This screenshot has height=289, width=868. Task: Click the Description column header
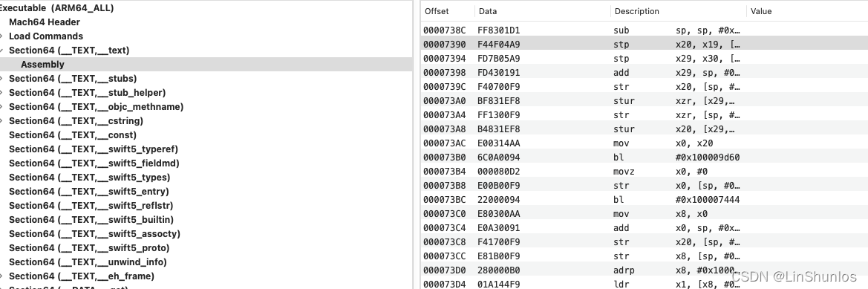coord(637,11)
